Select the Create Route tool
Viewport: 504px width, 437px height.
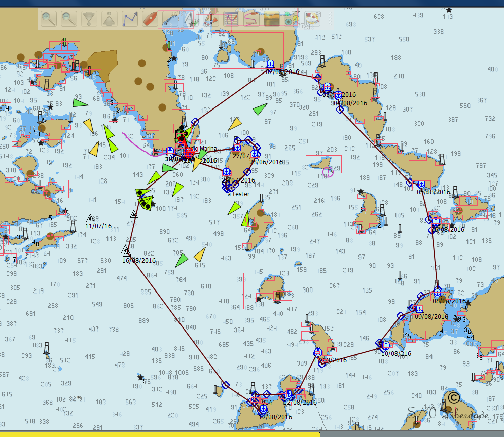[x=130, y=19]
